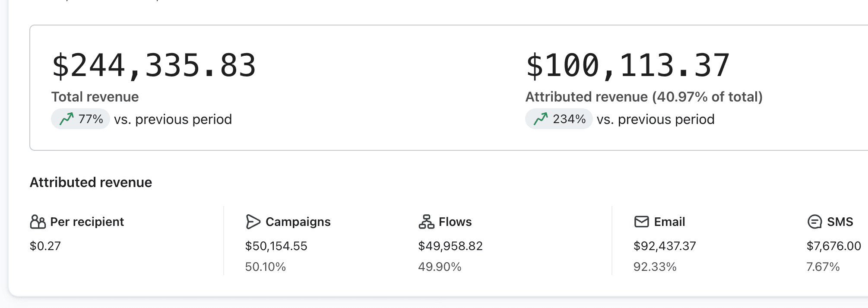Click the Flows revenue amount $49,958.82
The height and width of the screenshot is (308, 868).
[450, 246]
